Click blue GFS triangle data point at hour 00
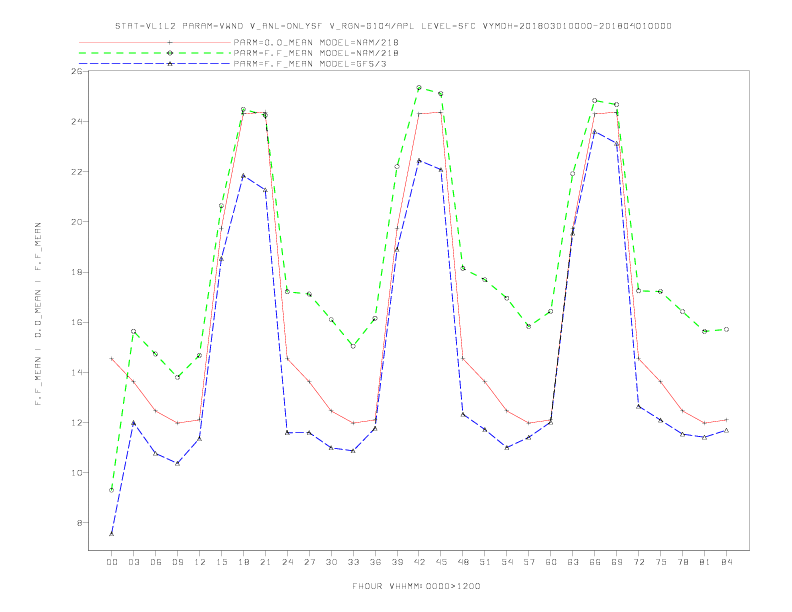 112,534
